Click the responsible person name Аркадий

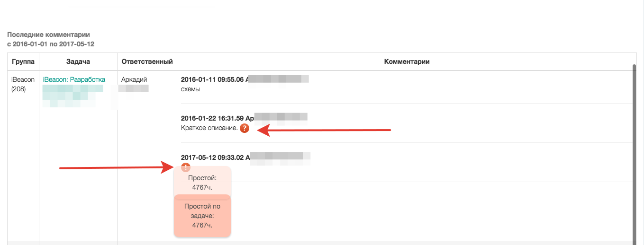click(135, 79)
